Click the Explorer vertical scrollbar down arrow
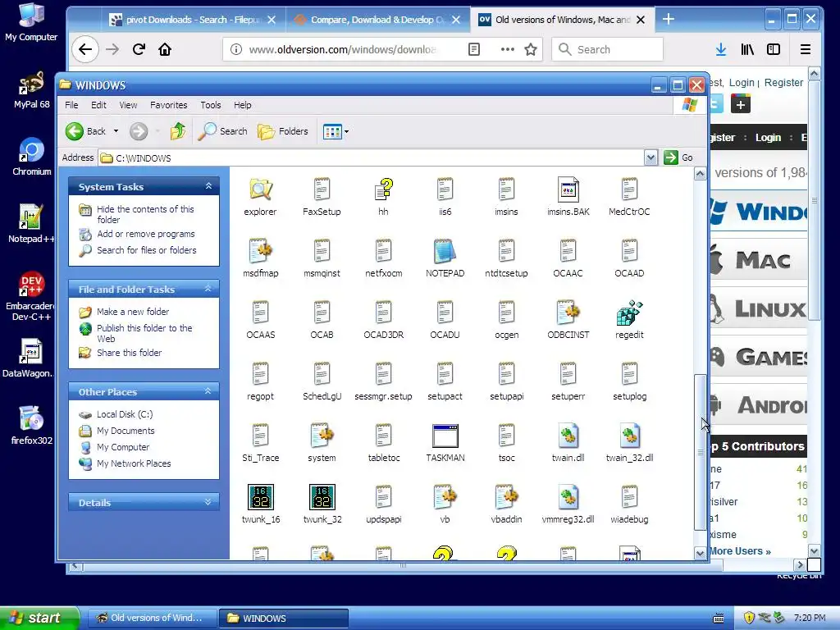The width and height of the screenshot is (840, 630). point(701,553)
